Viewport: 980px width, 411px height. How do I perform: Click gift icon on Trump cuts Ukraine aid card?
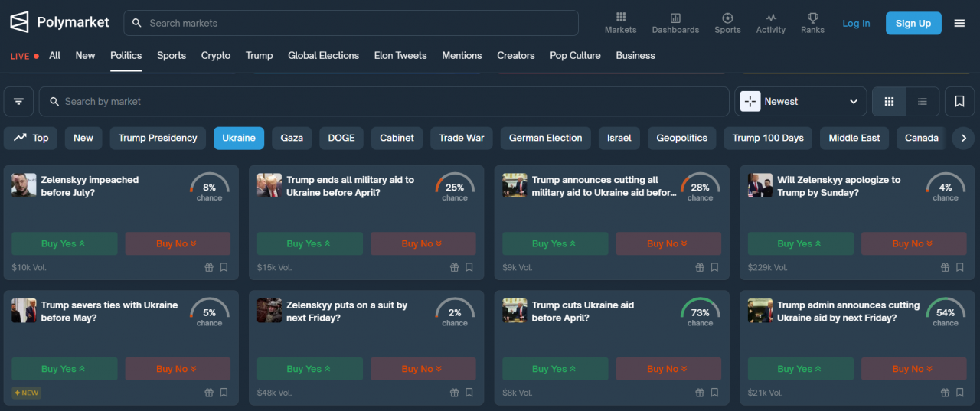[699, 393]
